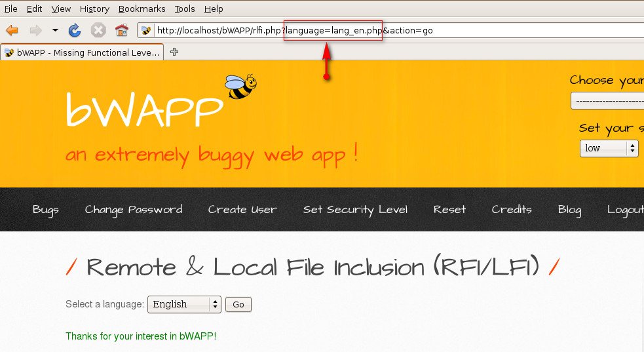Click the bee site favicon in address bar

click(x=146, y=30)
